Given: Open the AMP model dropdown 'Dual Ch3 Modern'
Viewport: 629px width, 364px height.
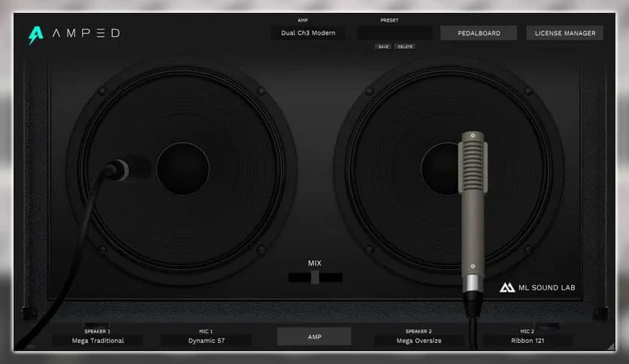Looking at the screenshot, I should [x=308, y=33].
